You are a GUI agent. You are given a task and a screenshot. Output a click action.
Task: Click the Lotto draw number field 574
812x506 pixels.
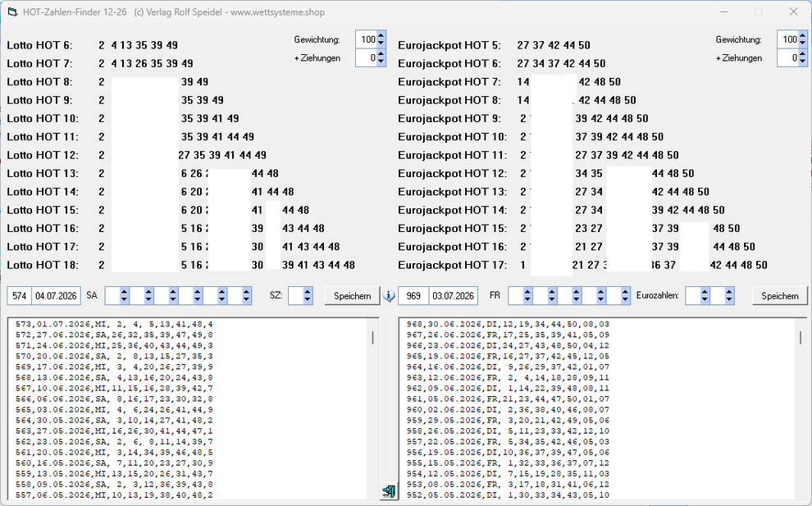(19, 296)
